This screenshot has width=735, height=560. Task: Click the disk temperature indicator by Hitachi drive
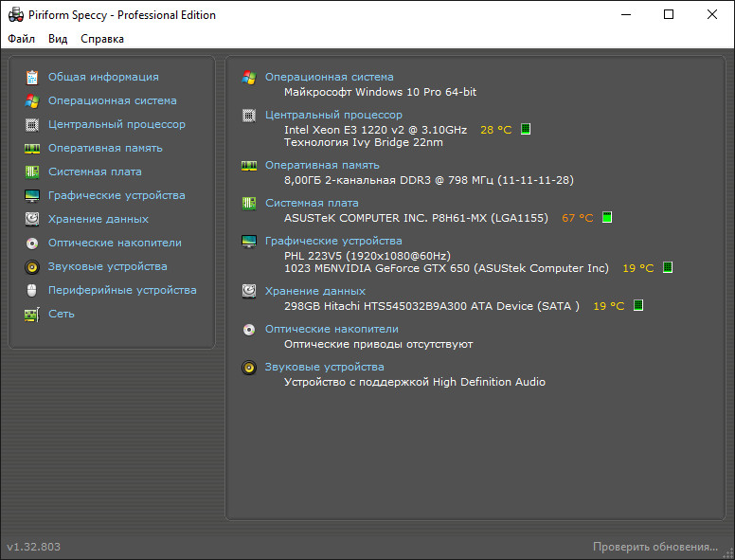[638, 305]
